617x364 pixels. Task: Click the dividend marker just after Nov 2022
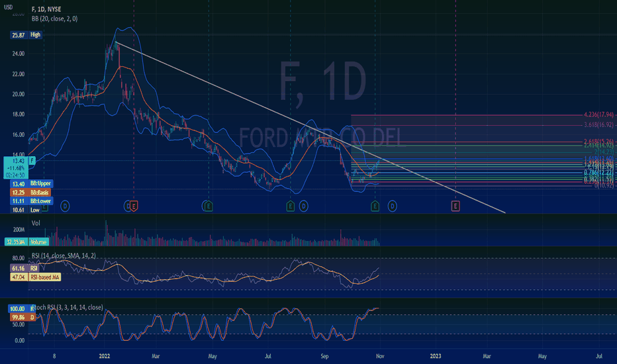pos(393,206)
